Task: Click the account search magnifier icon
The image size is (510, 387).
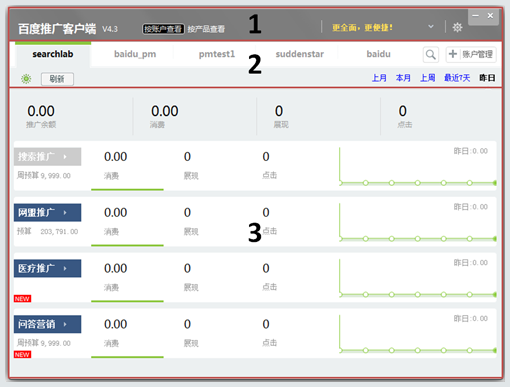Action: (431, 54)
